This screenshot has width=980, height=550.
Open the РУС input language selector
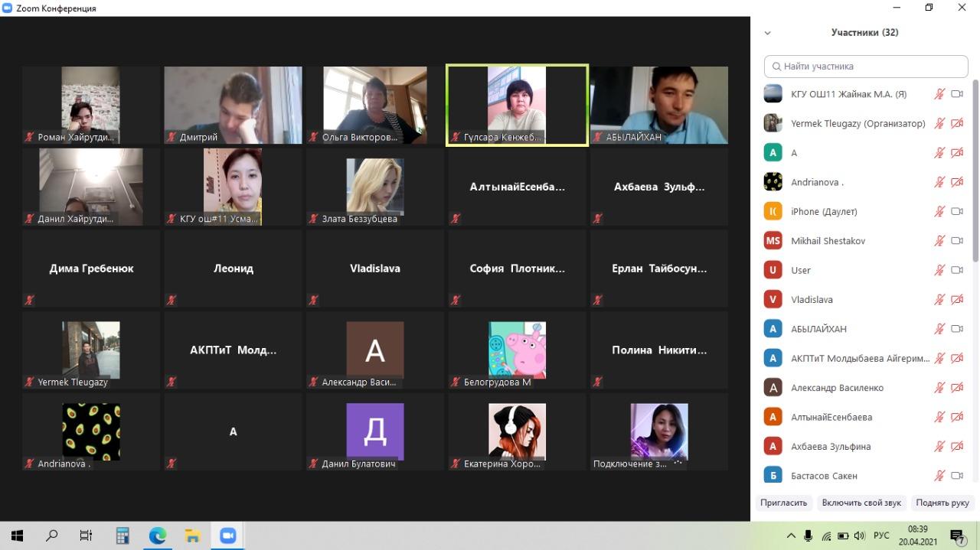coord(881,535)
